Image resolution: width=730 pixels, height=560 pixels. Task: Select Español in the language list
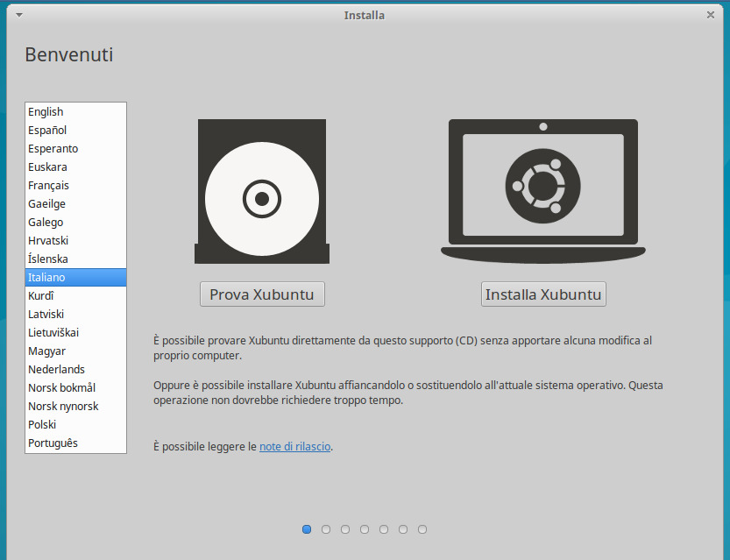coord(75,131)
